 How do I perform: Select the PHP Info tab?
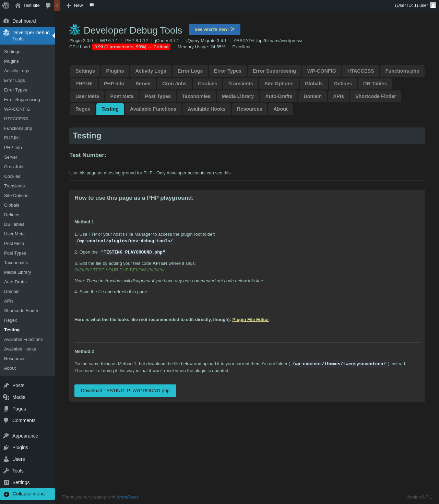[x=114, y=84]
